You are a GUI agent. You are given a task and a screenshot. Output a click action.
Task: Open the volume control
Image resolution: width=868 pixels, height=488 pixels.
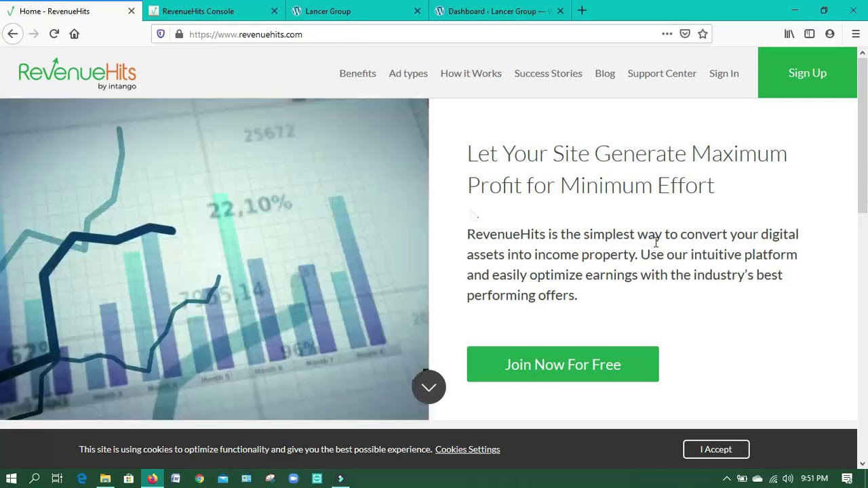click(787, 479)
